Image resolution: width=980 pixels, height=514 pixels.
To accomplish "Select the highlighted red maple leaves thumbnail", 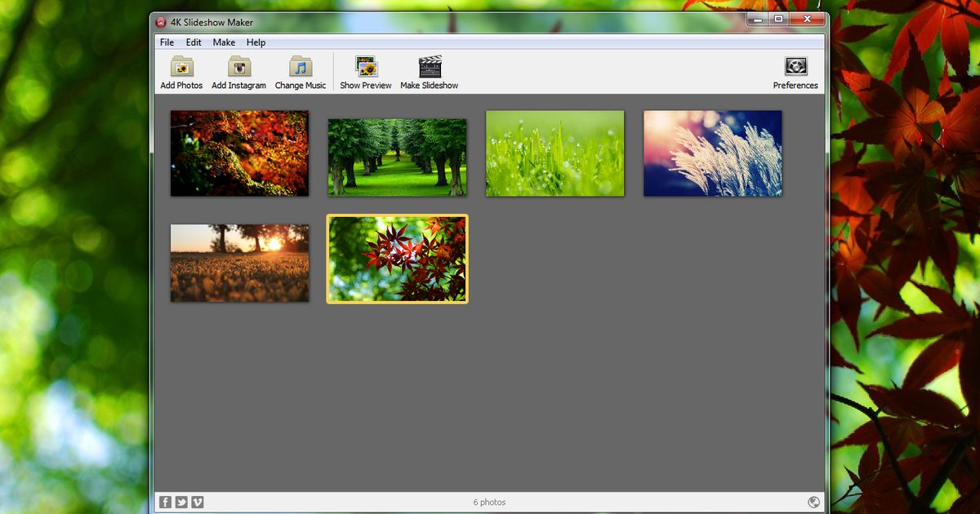I will tap(398, 259).
